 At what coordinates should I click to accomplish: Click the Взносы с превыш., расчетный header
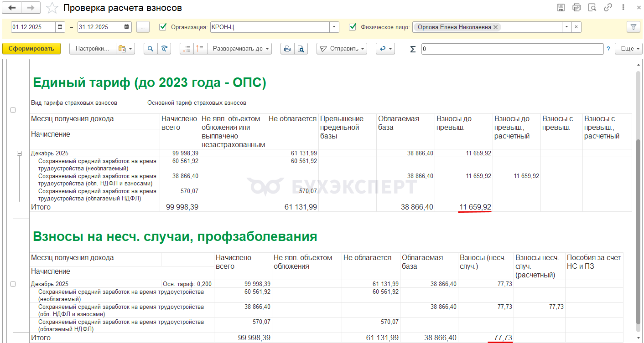tap(607, 131)
